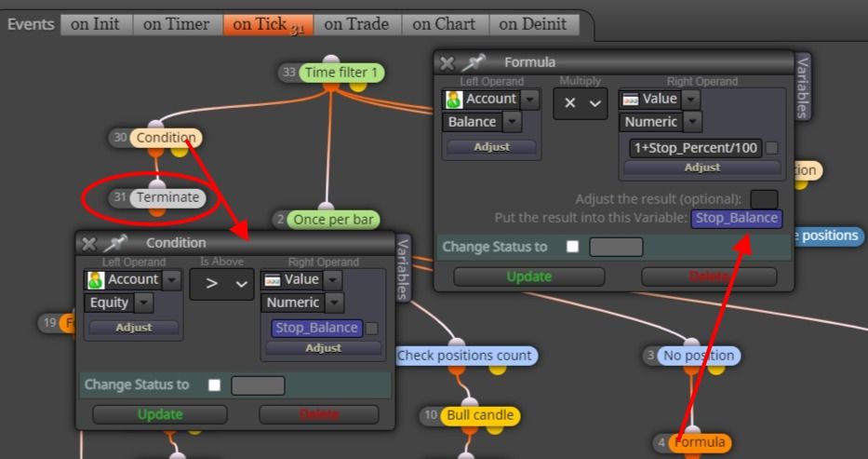Open Value dropdown in Condition right operand
Screen dimensions: 868x459
(332, 280)
